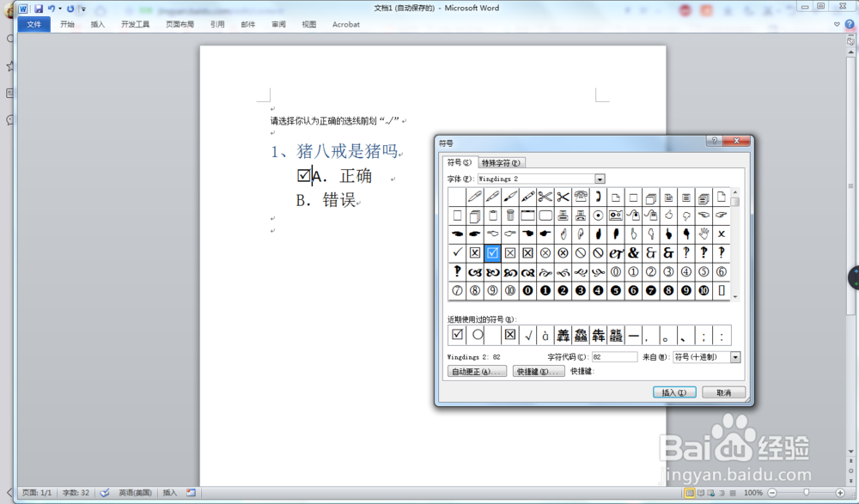Toggle macro recording in the status bar
Image resolution: width=859 pixels, height=504 pixels.
[192, 493]
